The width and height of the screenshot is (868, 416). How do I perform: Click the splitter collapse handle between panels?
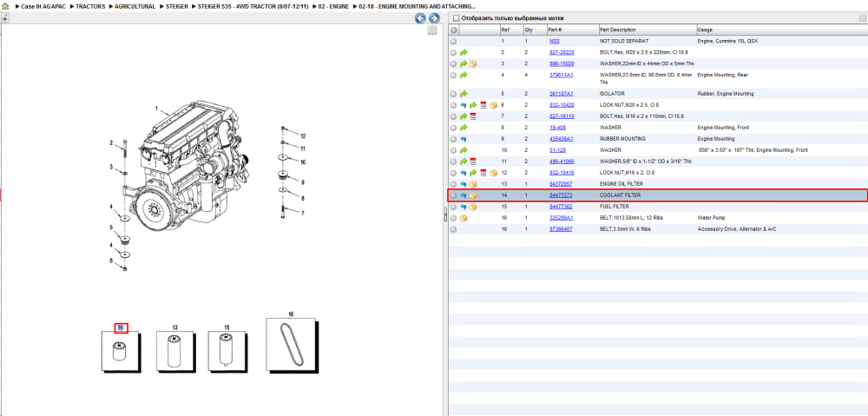click(x=445, y=215)
